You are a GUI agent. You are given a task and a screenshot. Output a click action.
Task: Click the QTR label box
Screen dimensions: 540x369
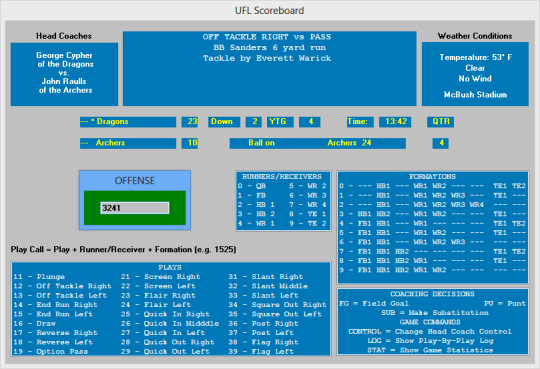click(x=440, y=122)
